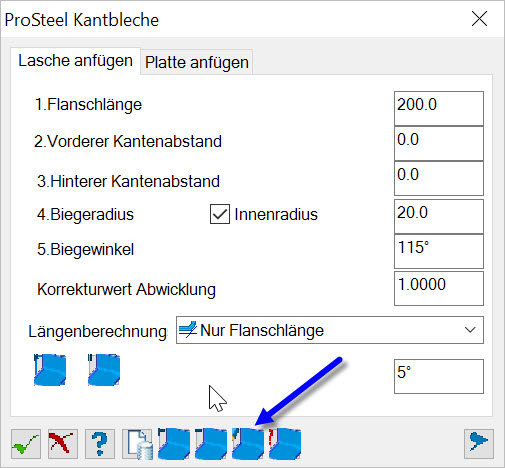Viewport: 505px width, 468px height.
Task: Click the first blue bent-plate icon in bottom toolbar
Action: coord(174,444)
